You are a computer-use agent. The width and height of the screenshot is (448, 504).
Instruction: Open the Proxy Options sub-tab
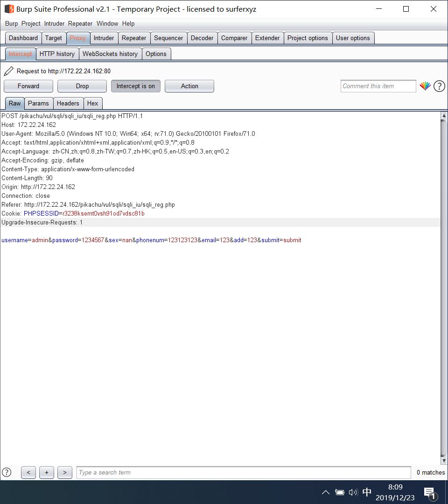(x=156, y=54)
